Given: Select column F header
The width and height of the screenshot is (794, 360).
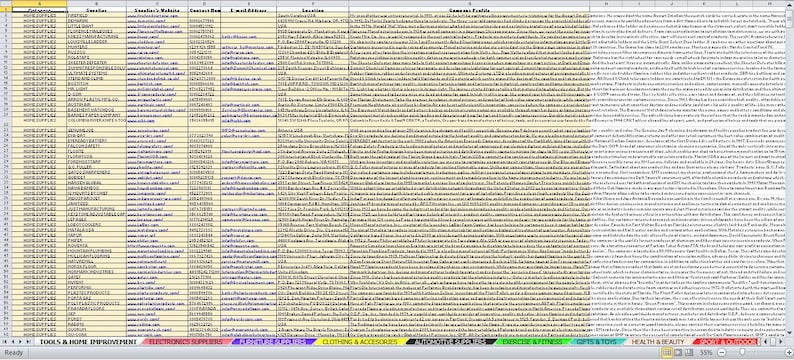Looking at the screenshot, I should pos(313,4).
